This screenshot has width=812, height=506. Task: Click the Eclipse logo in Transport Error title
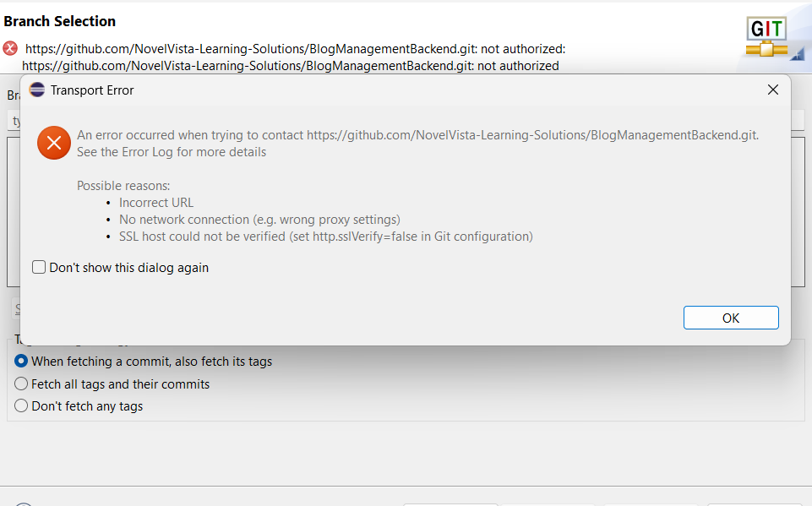click(x=37, y=90)
